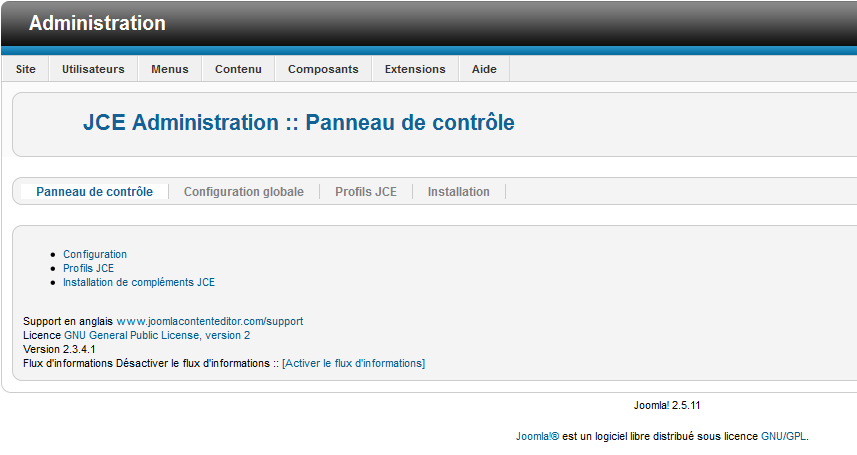857x455 pixels.
Task: Visit the www.joomlacontenteditor.com/support link
Action: tap(209, 322)
